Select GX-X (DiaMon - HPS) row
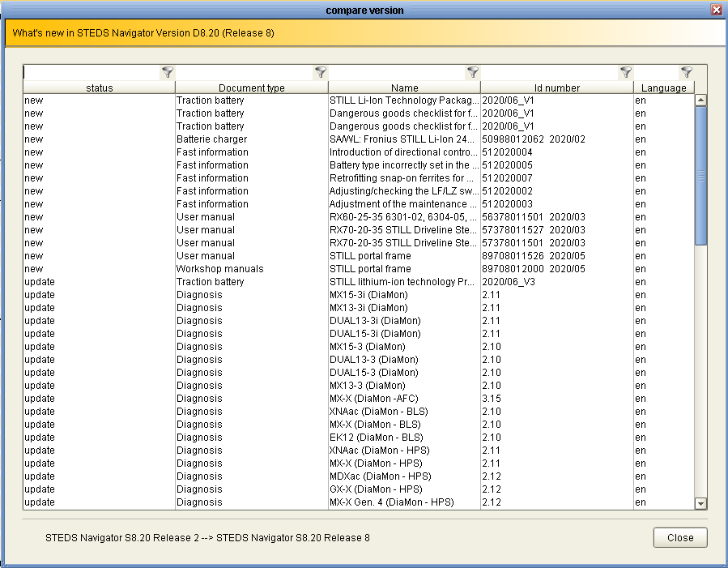Image resolution: width=728 pixels, height=568 pixels. click(359, 490)
